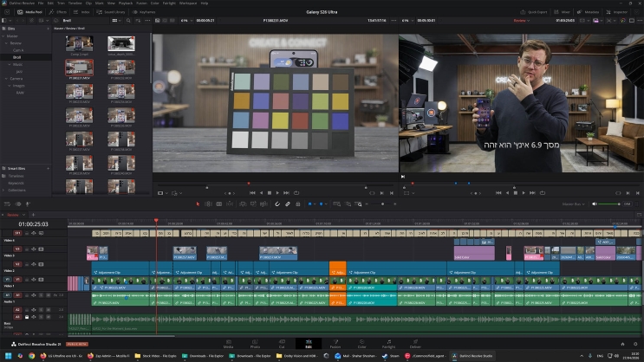Image resolution: width=644 pixels, height=362 pixels.
Task: Open the Fusion menu
Action: click(141, 3)
